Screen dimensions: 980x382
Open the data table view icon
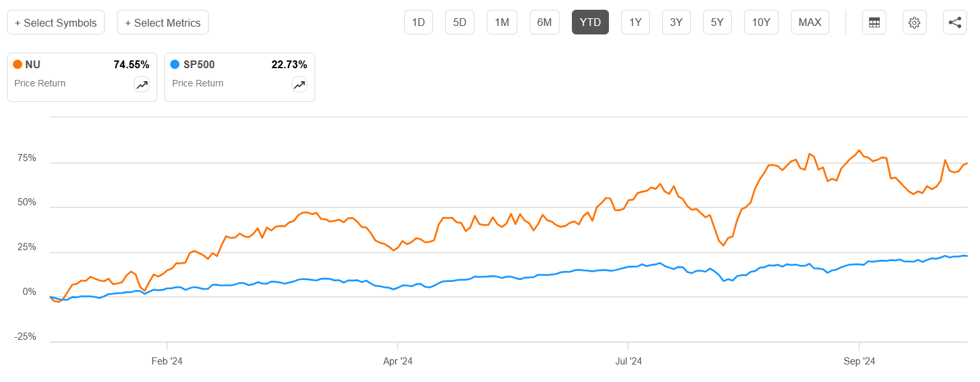(x=874, y=22)
